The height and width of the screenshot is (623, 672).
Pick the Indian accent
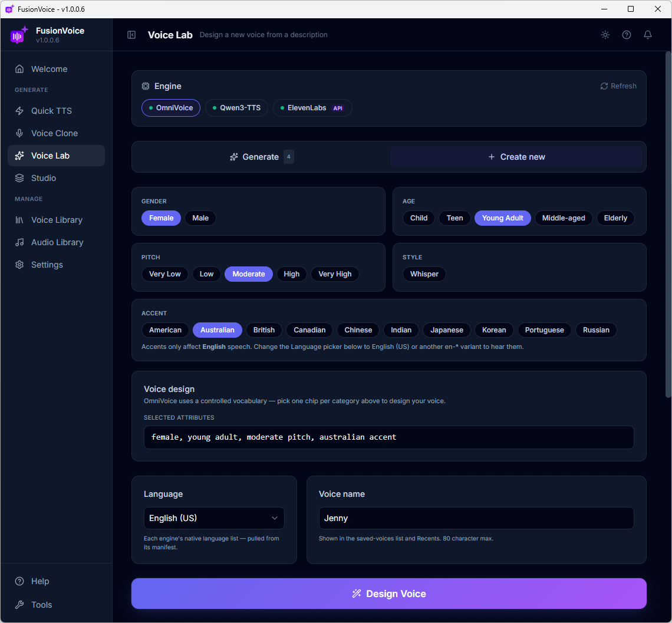(401, 330)
